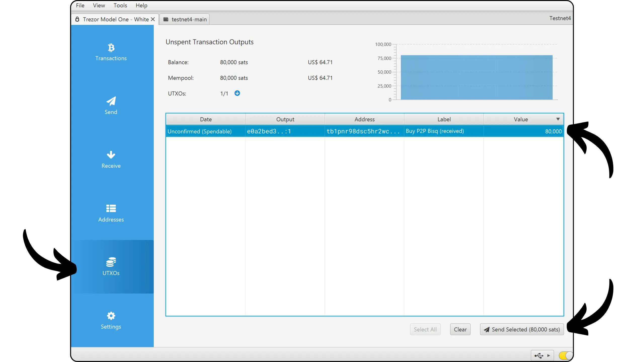Toggle the yellow server connection switch
This screenshot has height=362, width=644.
click(x=565, y=355)
